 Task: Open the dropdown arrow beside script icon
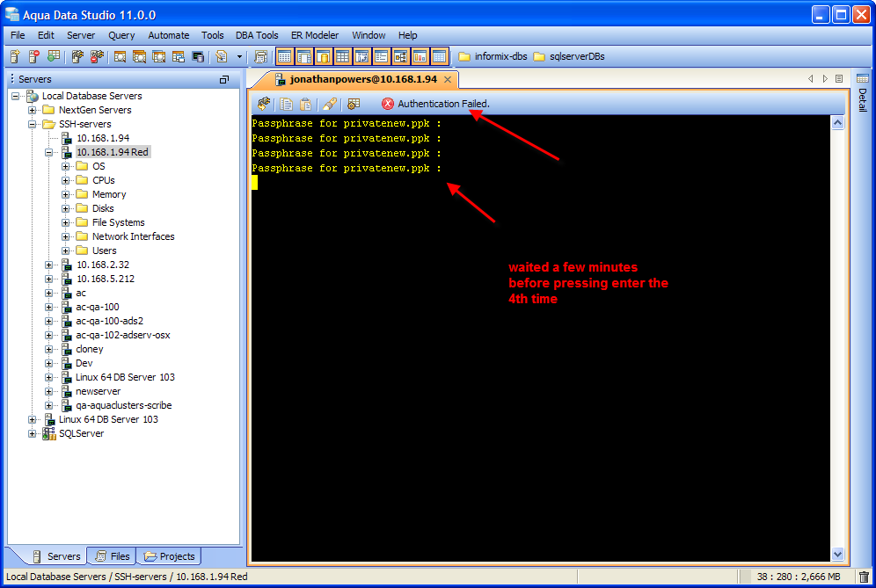(240, 56)
